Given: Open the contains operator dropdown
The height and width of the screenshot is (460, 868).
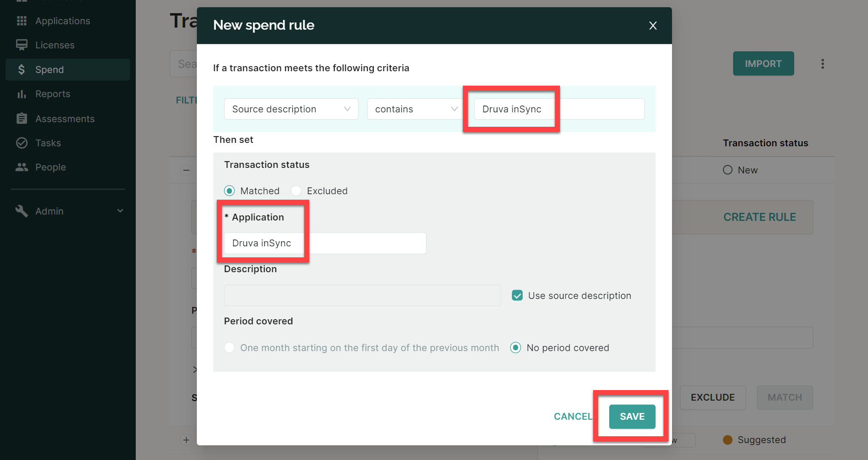Looking at the screenshot, I should point(415,109).
